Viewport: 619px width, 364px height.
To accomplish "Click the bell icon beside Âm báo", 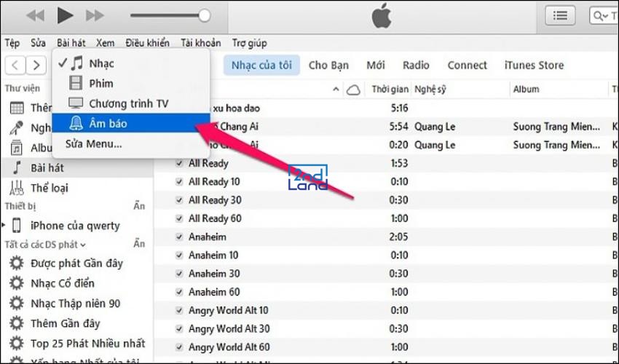I will [x=76, y=123].
